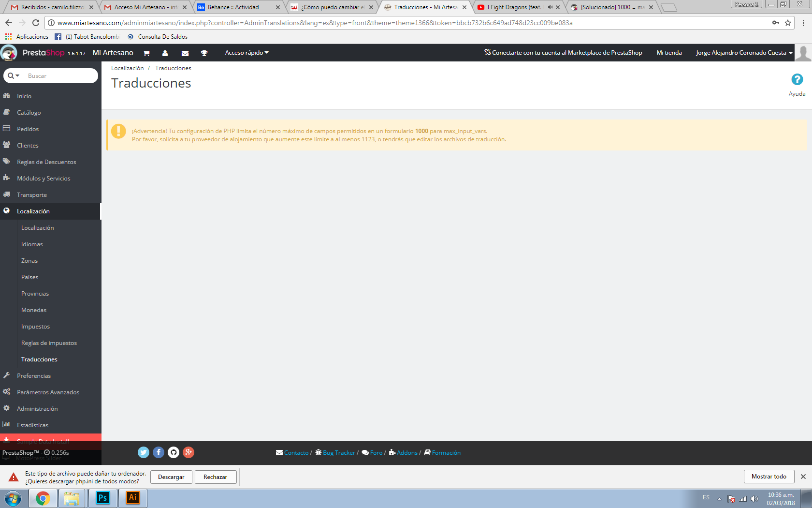The image size is (812, 508).
Task: Open the Jorge Alejandro Coronado Cuesta user menu
Action: point(744,53)
